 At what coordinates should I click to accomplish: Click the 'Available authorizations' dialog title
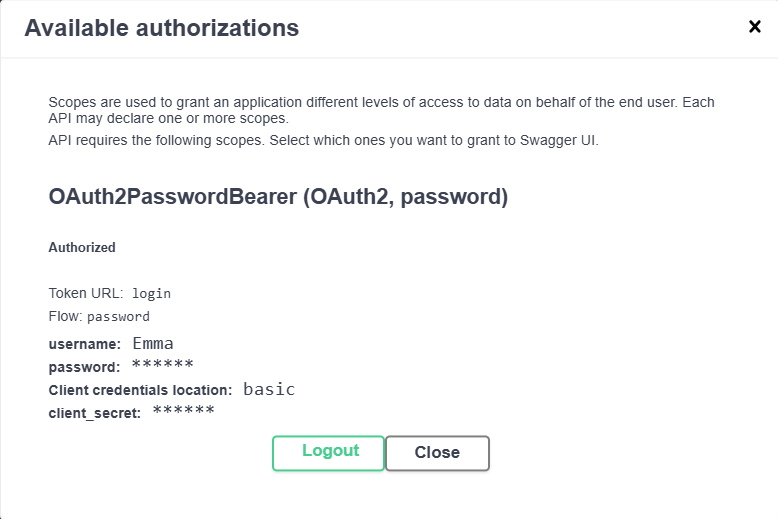click(161, 28)
